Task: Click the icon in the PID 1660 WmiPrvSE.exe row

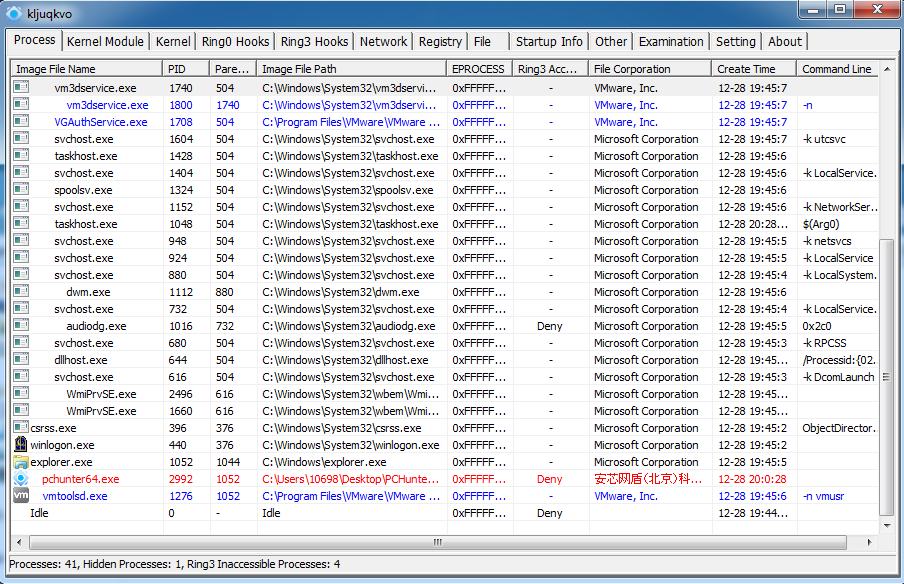Action: click(21, 410)
